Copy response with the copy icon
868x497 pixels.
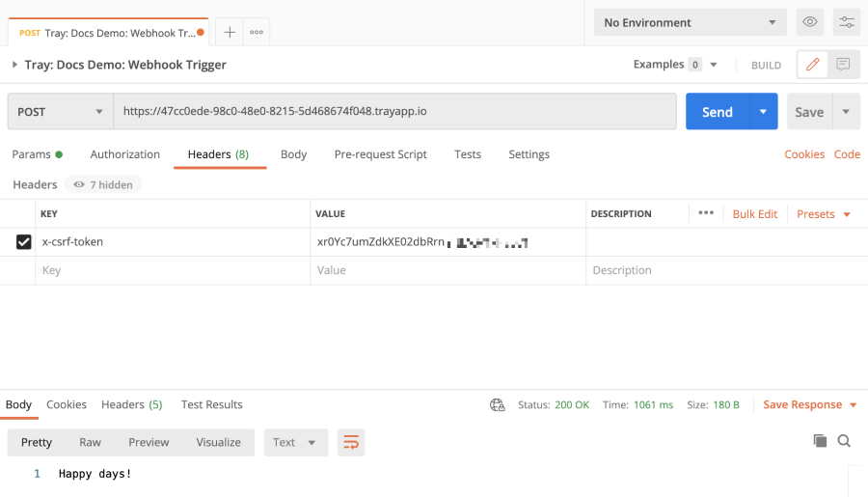[x=820, y=441]
